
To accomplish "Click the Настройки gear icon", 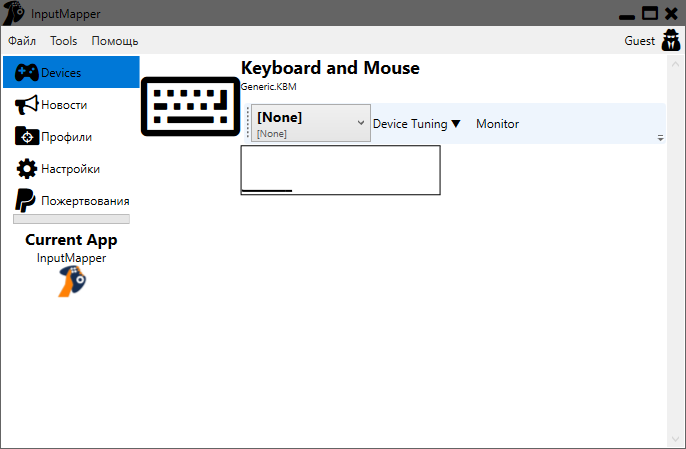I will pos(27,168).
